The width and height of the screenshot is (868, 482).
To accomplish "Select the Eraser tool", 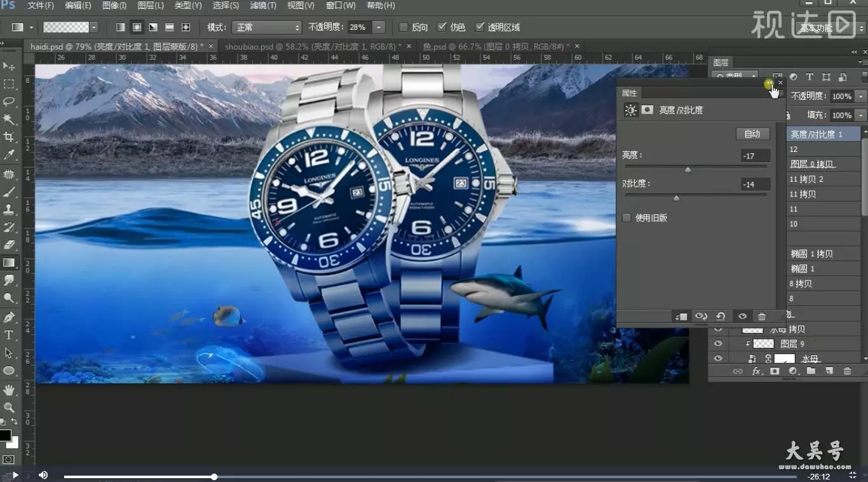I will (9, 245).
